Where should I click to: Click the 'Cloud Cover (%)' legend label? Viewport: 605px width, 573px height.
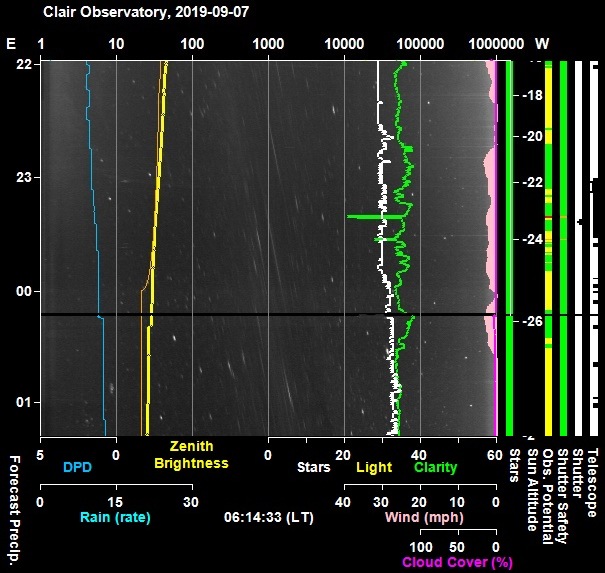click(458, 562)
